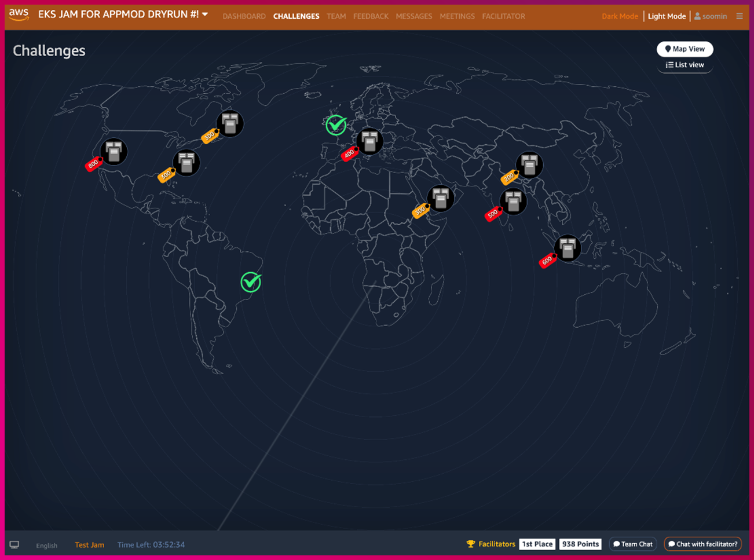Open the hamburger menu
This screenshot has height=560, width=754.
pyautogui.click(x=740, y=16)
